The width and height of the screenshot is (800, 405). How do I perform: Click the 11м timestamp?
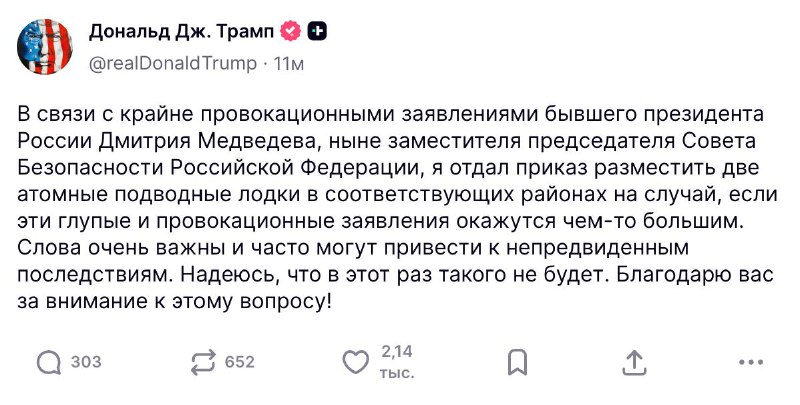288,64
